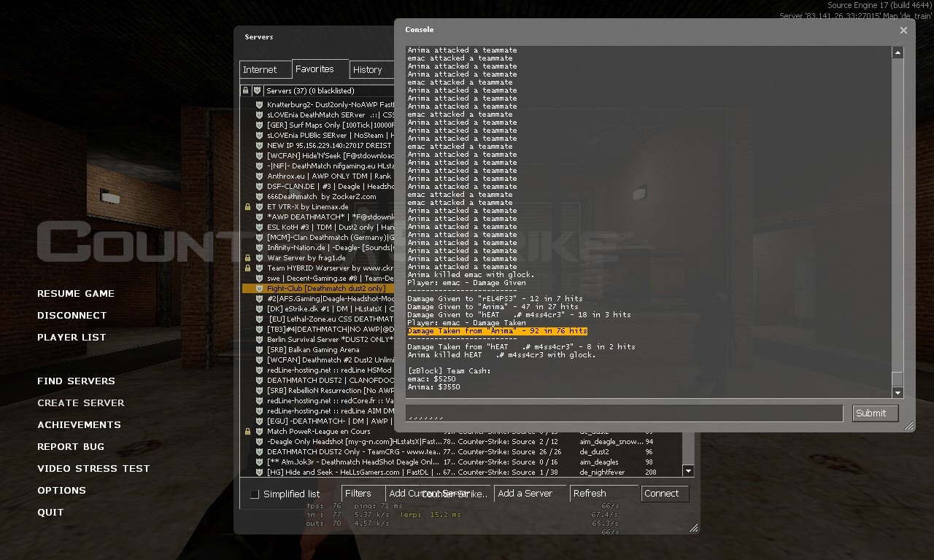934x560 pixels.
Task: Click the console scrollbar down arrow
Action: pos(898,393)
